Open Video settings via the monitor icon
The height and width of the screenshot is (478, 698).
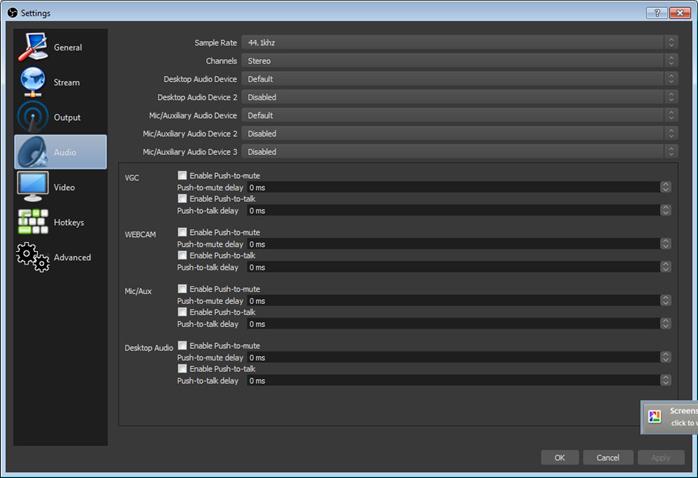click(x=33, y=187)
